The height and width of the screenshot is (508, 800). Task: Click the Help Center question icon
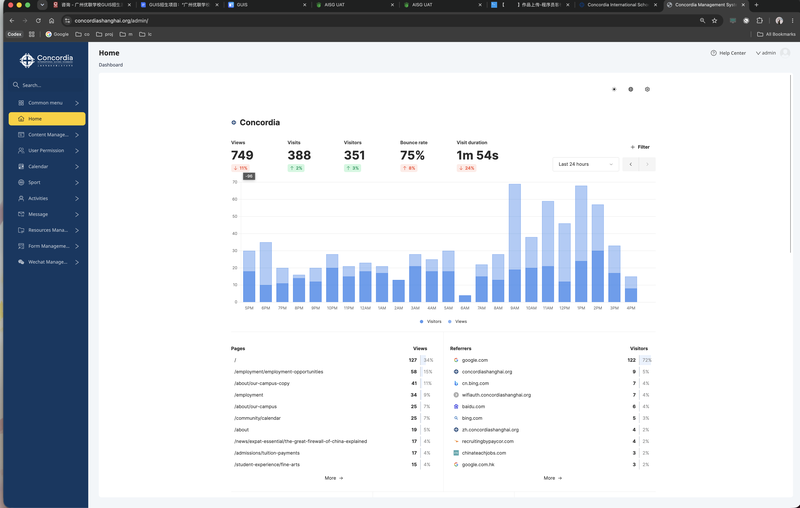coord(713,53)
